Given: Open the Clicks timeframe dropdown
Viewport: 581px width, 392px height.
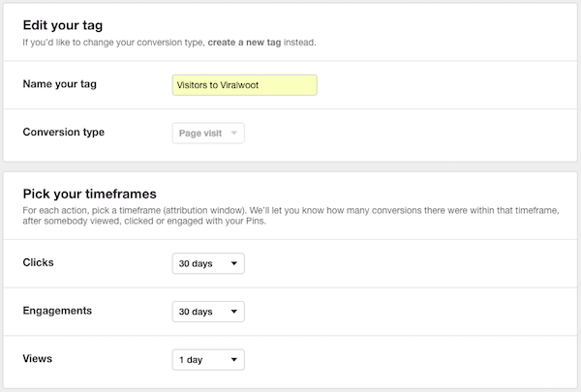Looking at the screenshot, I should coord(208,263).
